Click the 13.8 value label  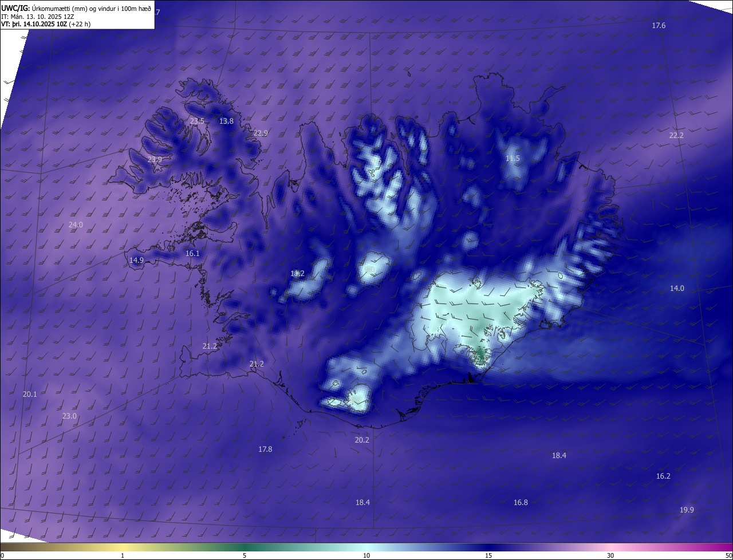[226, 121]
